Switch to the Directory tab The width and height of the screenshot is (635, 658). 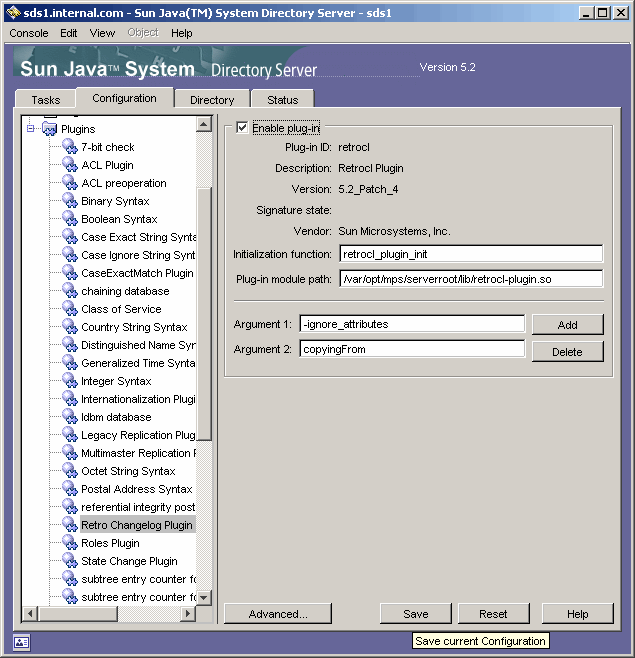tap(212, 100)
